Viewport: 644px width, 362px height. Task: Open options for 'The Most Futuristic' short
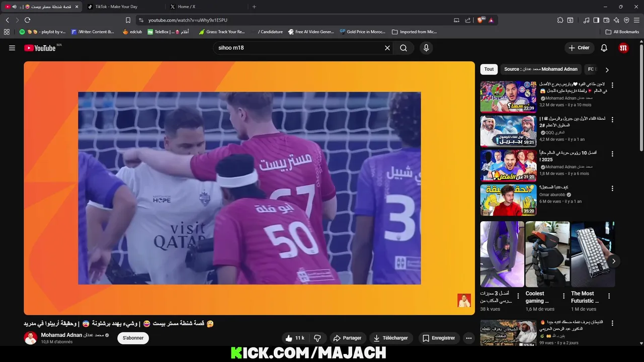tap(609, 296)
